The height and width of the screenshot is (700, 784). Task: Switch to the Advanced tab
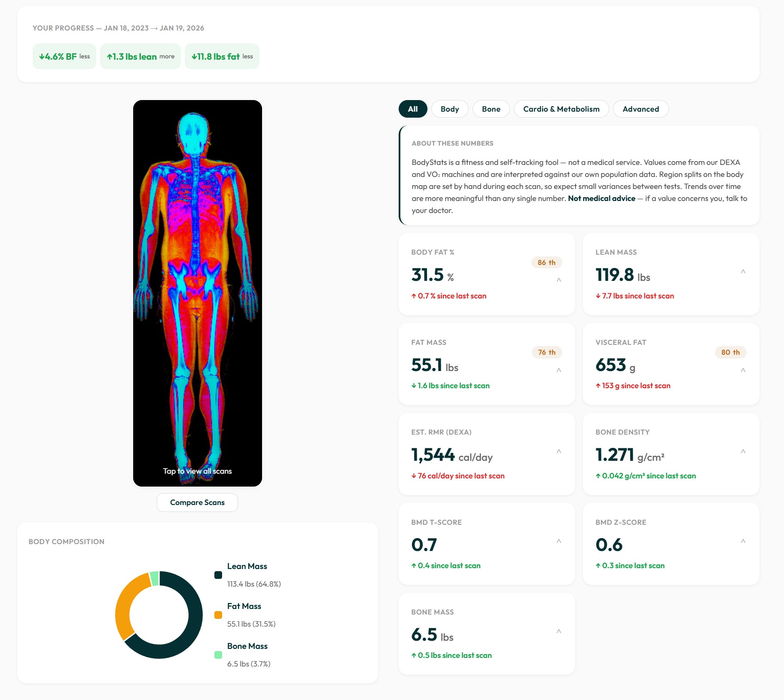pyautogui.click(x=641, y=109)
